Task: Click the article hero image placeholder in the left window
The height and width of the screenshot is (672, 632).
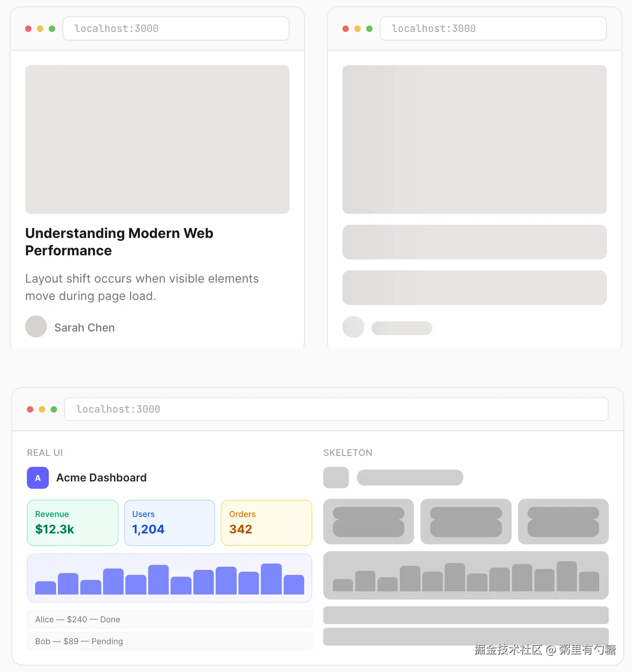Action: point(157,140)
